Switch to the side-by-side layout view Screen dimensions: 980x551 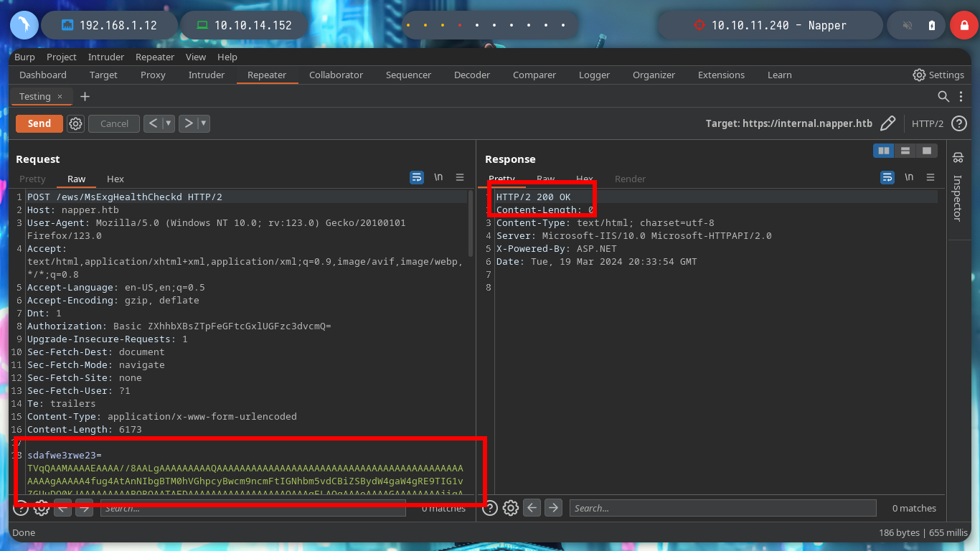[884, 151]
